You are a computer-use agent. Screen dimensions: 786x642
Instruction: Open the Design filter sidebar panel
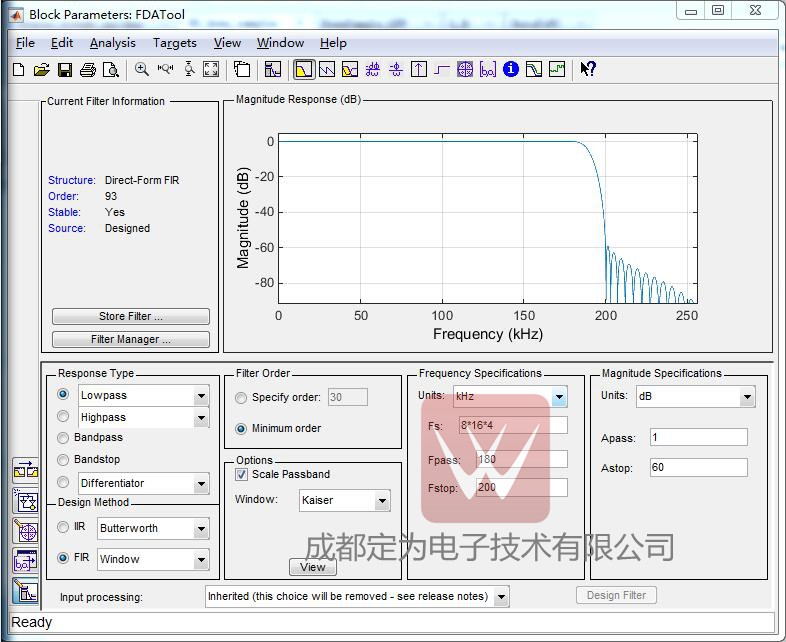click(25, 591)
